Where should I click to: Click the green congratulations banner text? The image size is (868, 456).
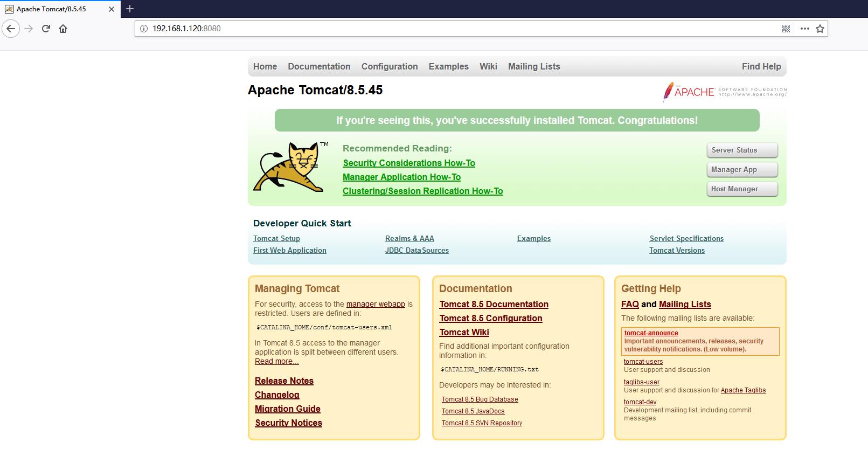(x=517, y=120)
